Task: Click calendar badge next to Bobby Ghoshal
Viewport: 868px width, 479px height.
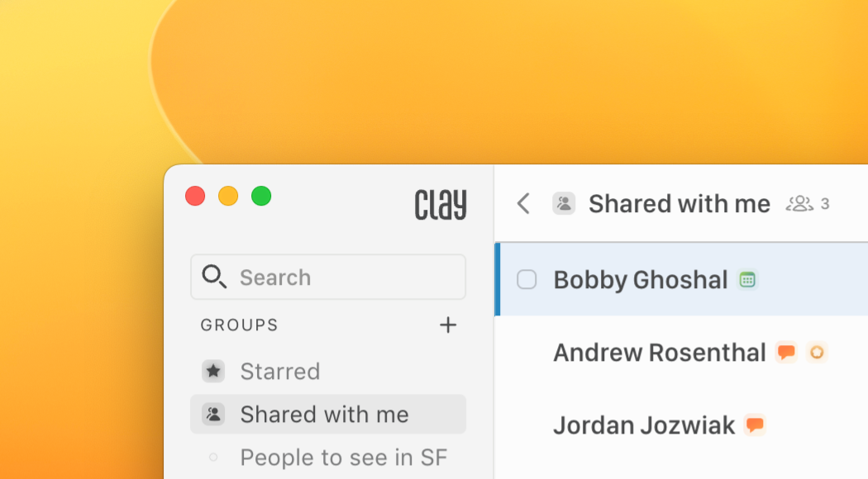Action: tap(747, 280)
